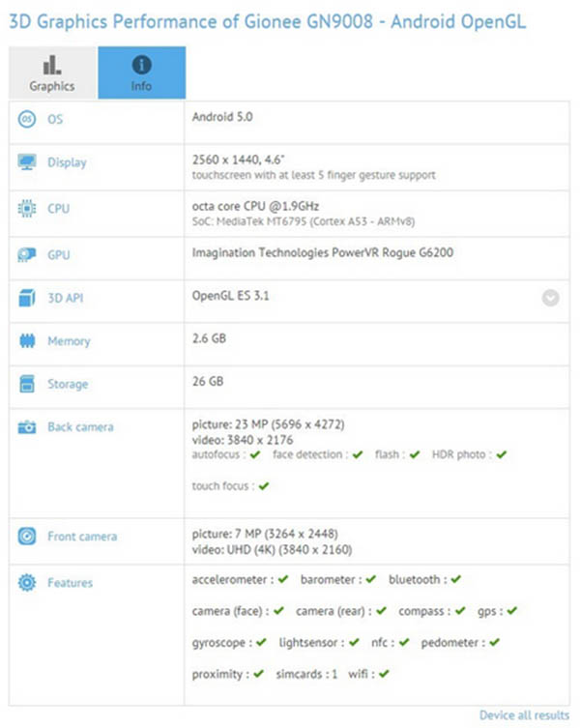Click the picture: 23 MP back camera text

[x=269, y=424]
